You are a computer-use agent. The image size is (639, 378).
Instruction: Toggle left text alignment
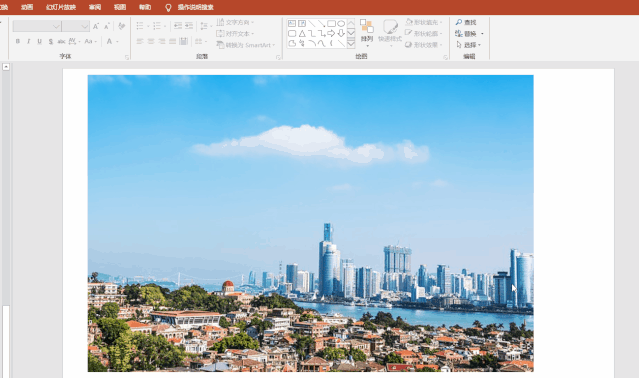point(140,41)
